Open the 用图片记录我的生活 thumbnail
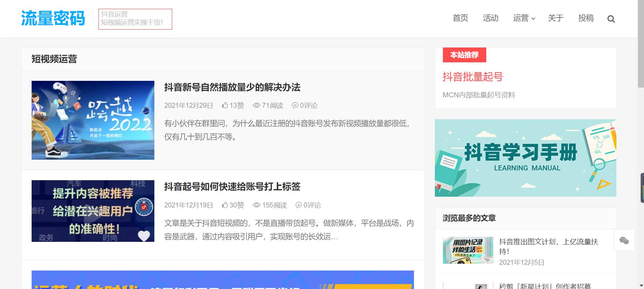The image size is (644, 289). [468, 250]
